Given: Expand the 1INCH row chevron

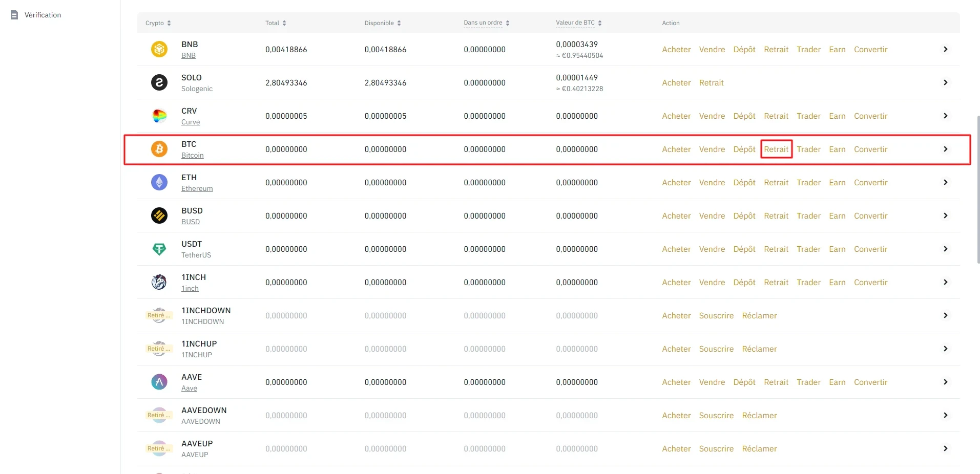Looking at the screenshot, I should click(946, 282).
